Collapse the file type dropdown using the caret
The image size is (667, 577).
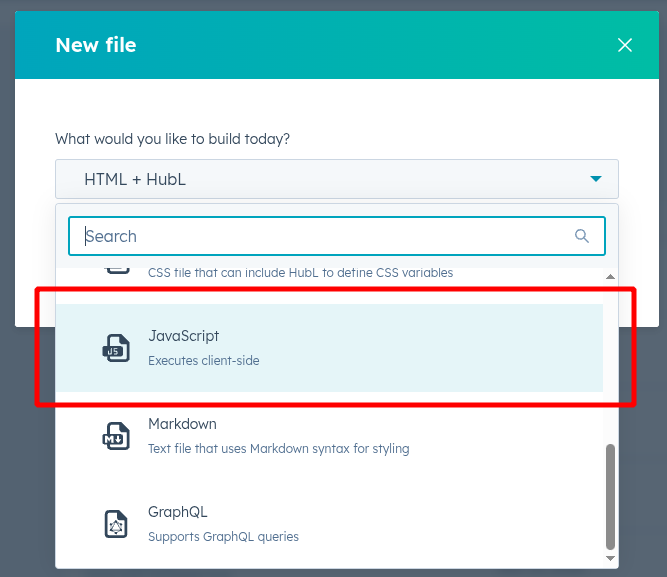pos(596,179)
